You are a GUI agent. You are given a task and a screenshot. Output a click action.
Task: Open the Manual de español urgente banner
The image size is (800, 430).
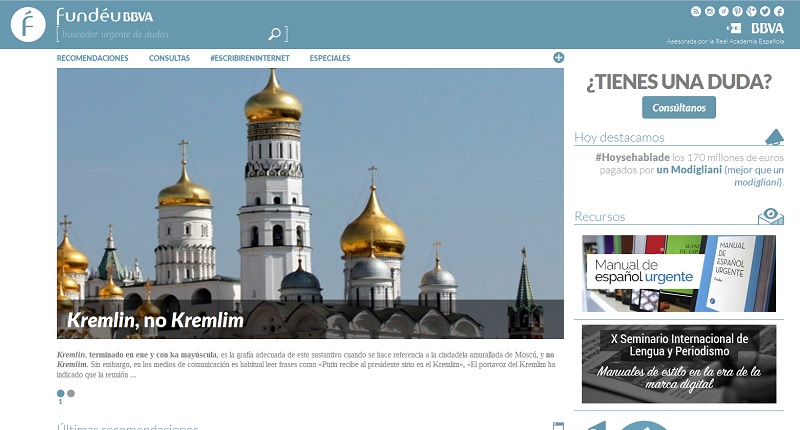click(679, 273)
